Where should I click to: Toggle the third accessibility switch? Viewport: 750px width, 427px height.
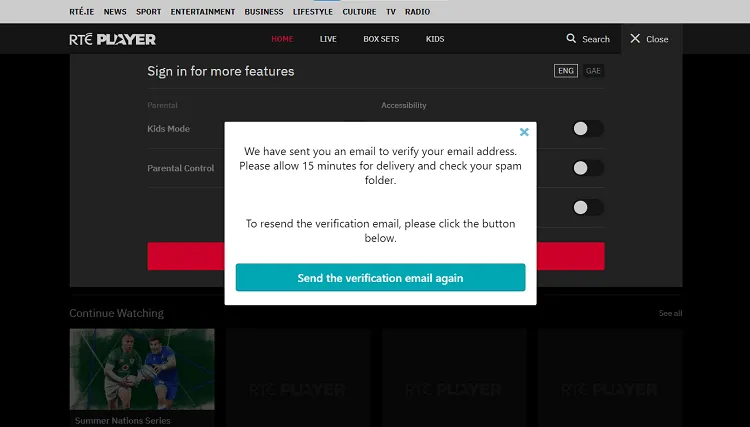[587, 208]
